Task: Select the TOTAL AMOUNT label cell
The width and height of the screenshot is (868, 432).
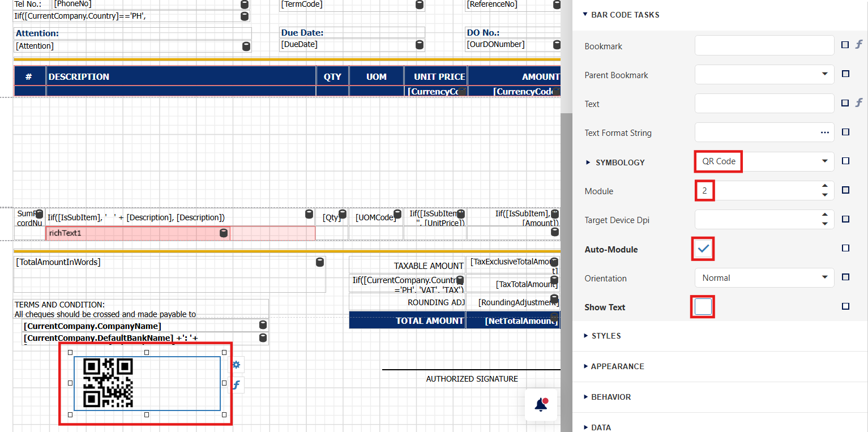Action: coord(408,320)
